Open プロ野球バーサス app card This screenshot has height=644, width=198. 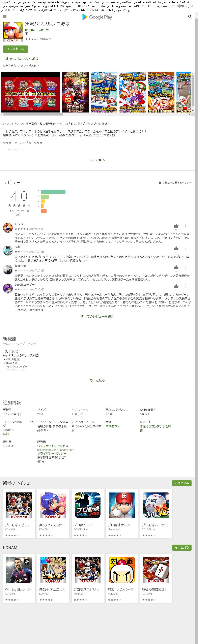pos(156,514)
